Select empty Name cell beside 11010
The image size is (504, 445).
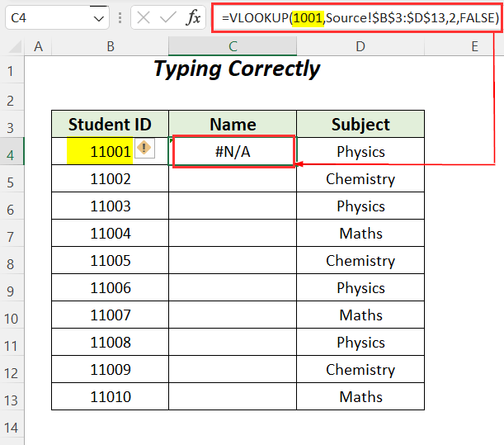233,396
